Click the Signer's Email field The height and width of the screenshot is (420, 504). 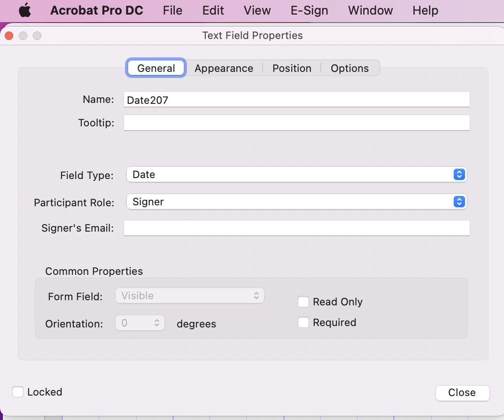(296, 228)
